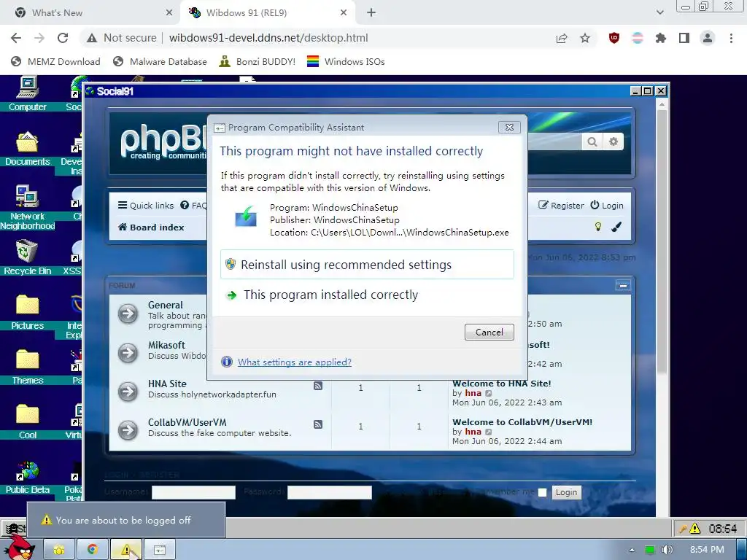Open What settings are applied link
Image resolution: width=747 pixels, height=560 pixels.
click(295, 362)
